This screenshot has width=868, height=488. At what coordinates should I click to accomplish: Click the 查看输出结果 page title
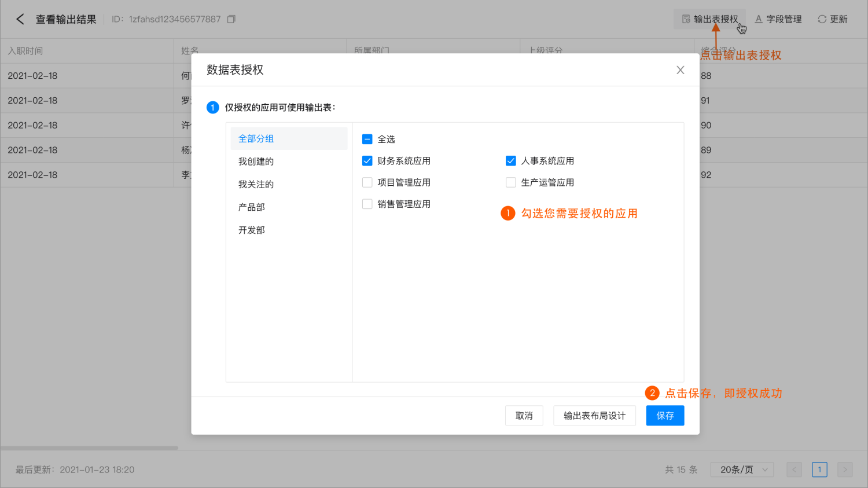pyautogui.click(x=66, y=19)
